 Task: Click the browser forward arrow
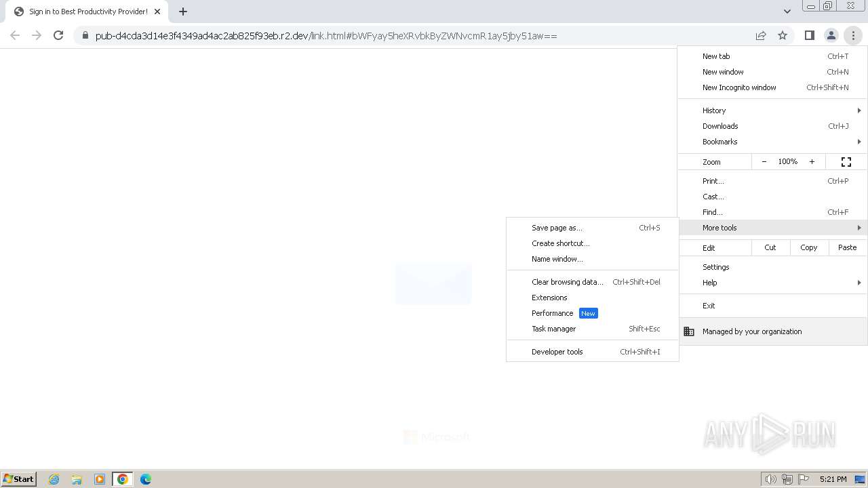point(37,35)
